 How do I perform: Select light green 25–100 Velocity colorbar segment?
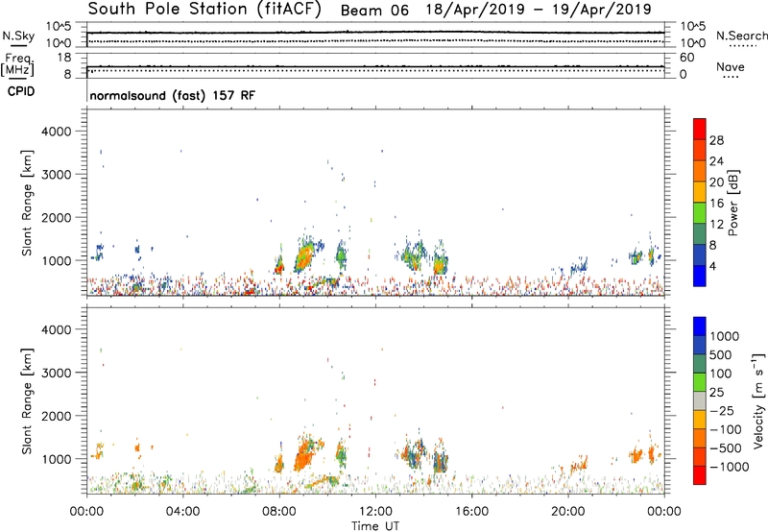tap(700, 382)
